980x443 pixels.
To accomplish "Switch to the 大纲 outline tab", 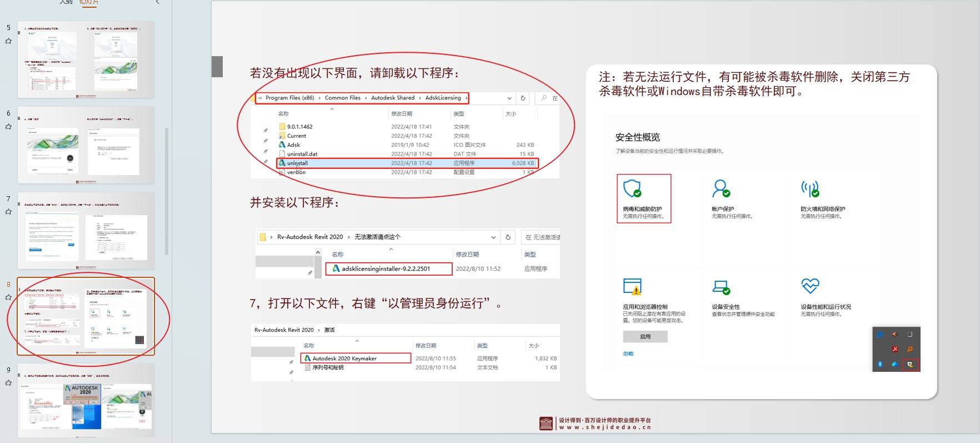I will (66, 2).
